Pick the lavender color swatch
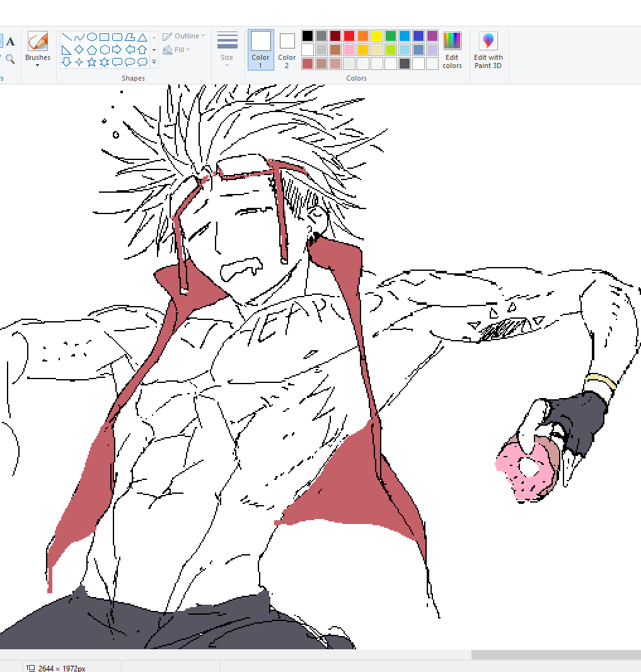Image resolution: width=641 pixels, height=672 pixels. tap(432, 50)
